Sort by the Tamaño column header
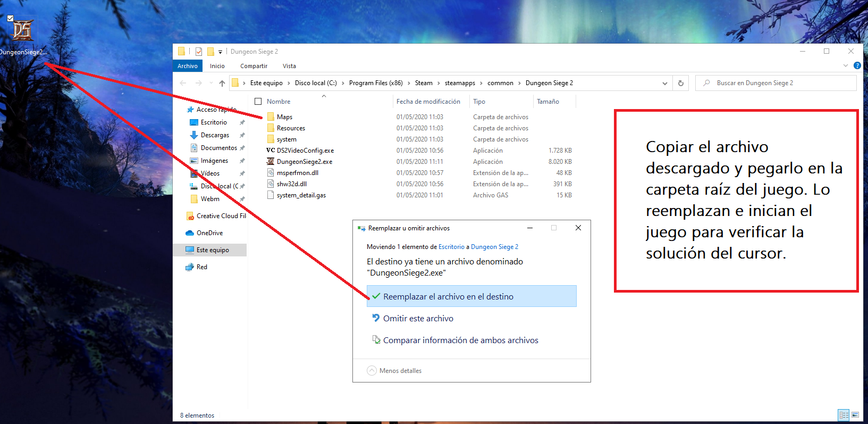 tap(548, 101)
